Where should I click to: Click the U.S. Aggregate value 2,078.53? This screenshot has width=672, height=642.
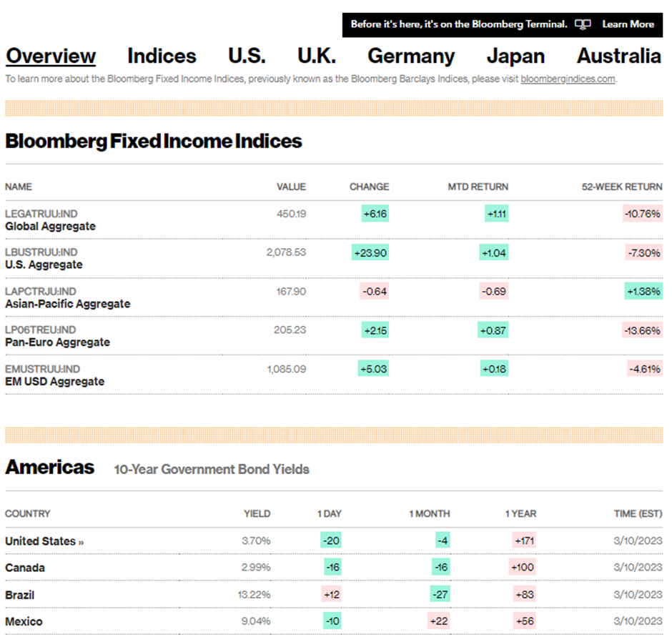tap(286, 252)
